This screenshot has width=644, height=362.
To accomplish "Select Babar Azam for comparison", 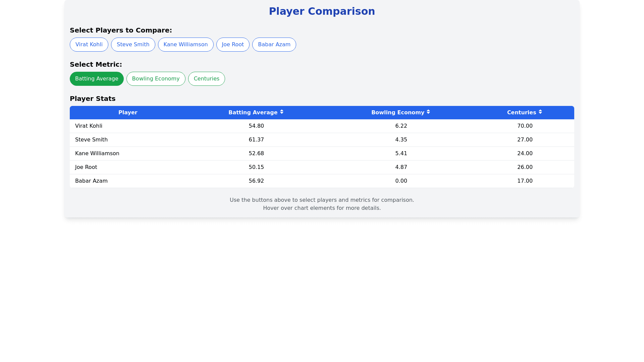I will pos(274,45).
